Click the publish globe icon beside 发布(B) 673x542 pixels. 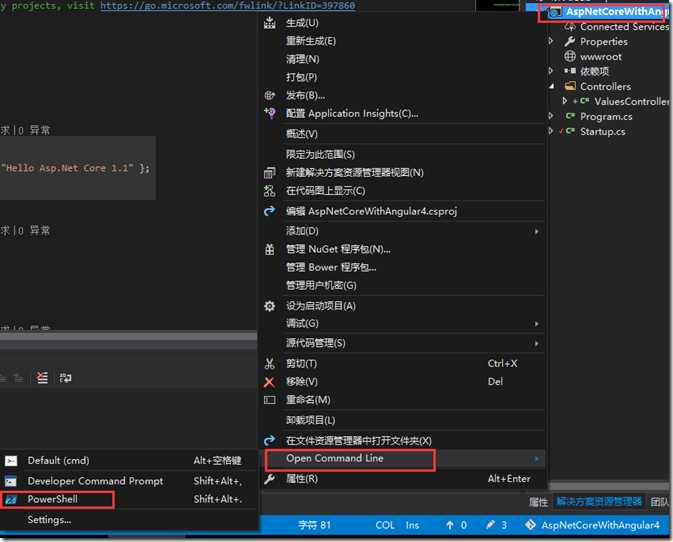point(270,95)
